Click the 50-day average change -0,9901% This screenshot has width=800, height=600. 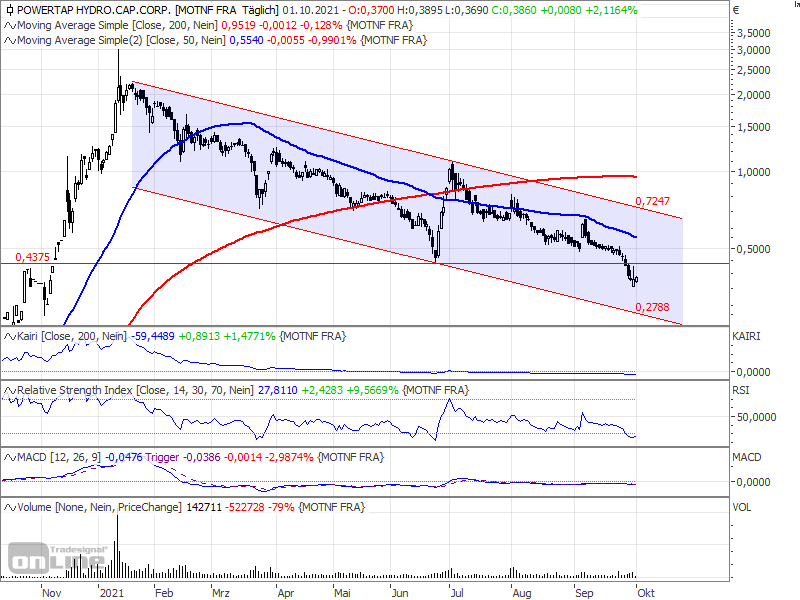(331, 40)
